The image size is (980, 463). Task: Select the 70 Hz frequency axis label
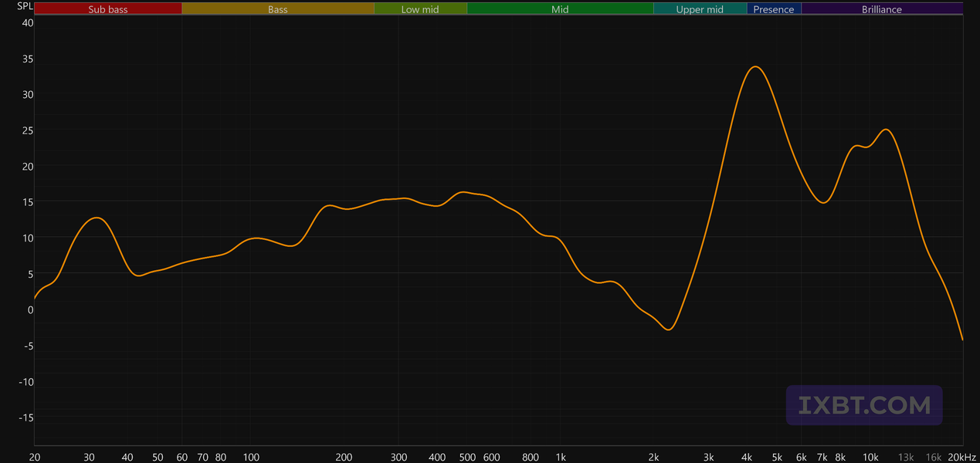(202, 457)
